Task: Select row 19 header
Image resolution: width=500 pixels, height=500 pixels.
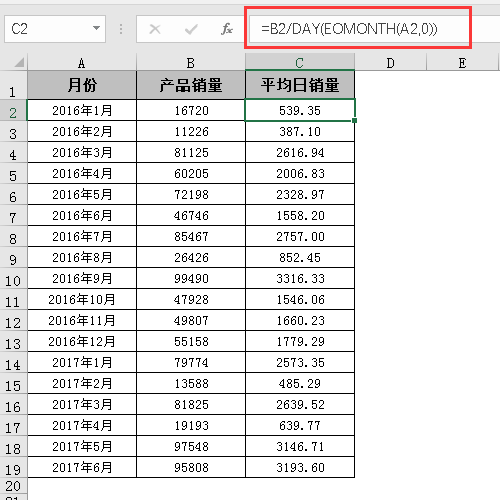Action: [13, 467]
